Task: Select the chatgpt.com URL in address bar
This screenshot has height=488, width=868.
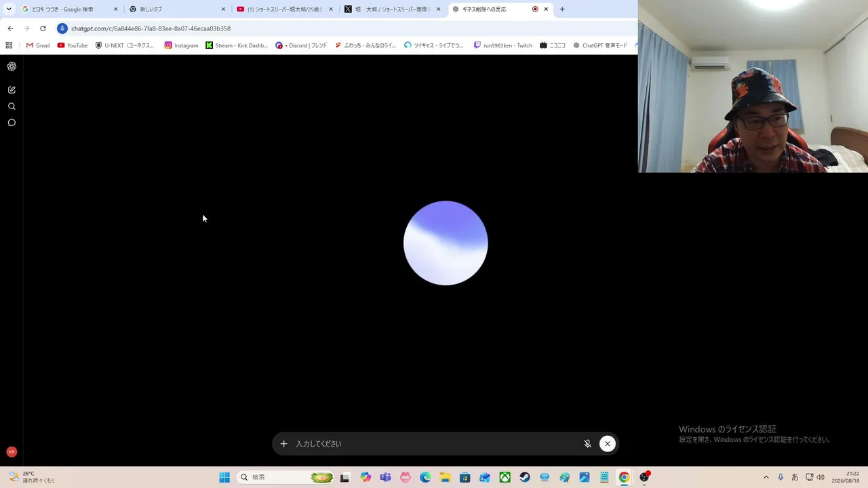Action: pyautogui.click(x=151, y=28)
